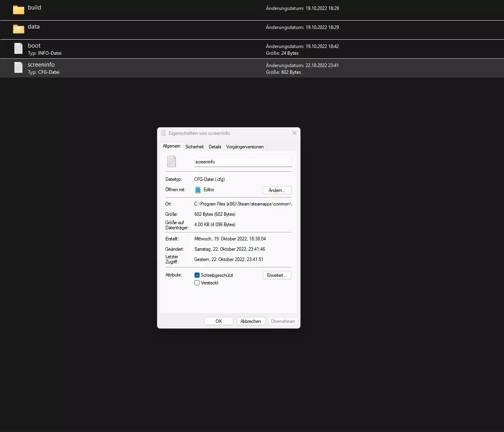This screenshot has height=432, width=504.
Task: Click the file icon in dialog title bar
Action: coord(164,133)
